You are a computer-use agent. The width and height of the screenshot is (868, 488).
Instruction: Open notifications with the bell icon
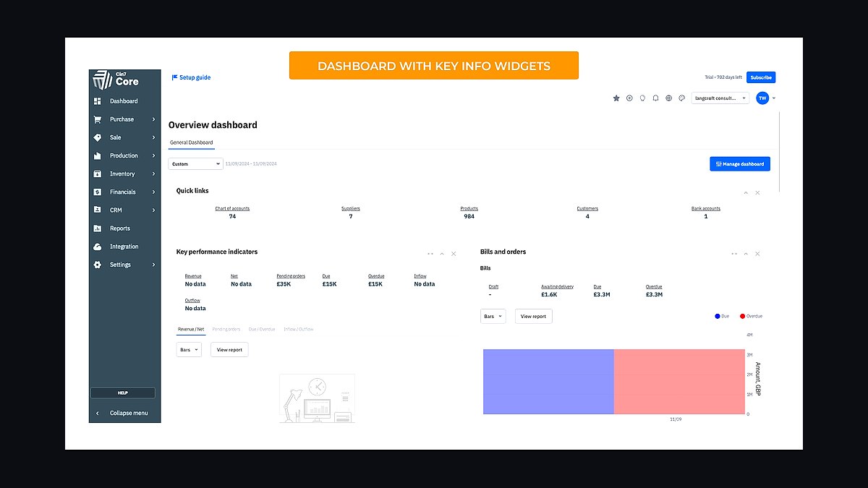655,98
